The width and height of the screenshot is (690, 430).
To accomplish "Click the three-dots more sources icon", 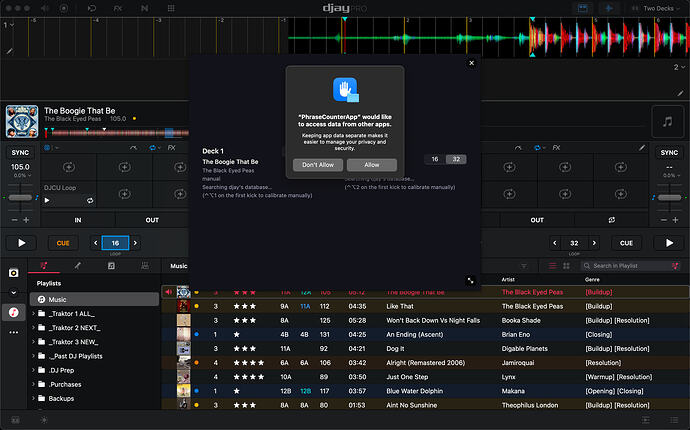I will point(14,332).
